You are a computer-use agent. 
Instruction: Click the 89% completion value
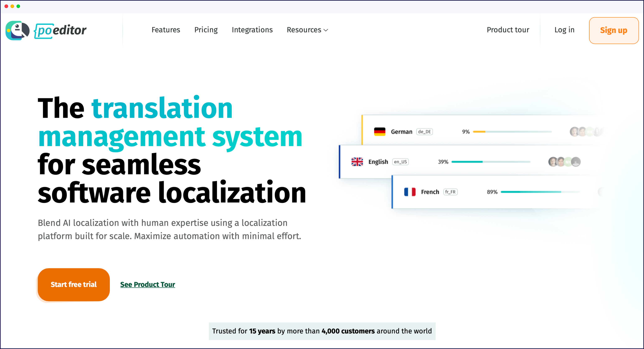point(492,192)
